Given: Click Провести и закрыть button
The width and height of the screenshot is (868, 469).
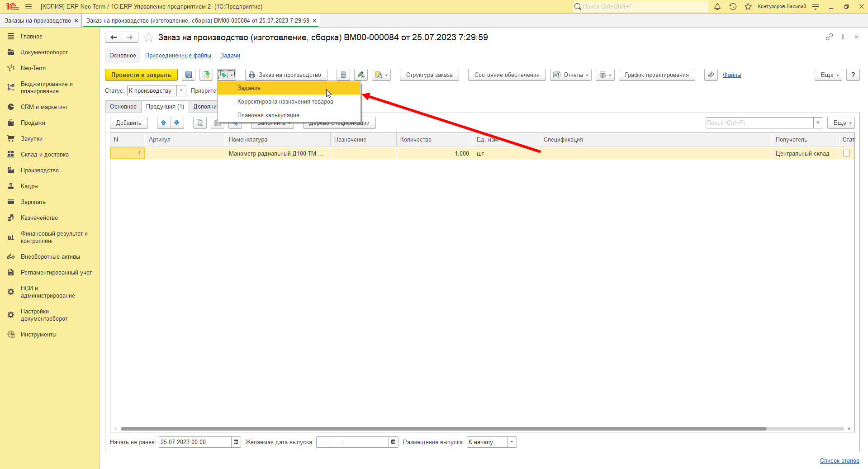Looking at the screenshot, I should (x=141, y=75).
